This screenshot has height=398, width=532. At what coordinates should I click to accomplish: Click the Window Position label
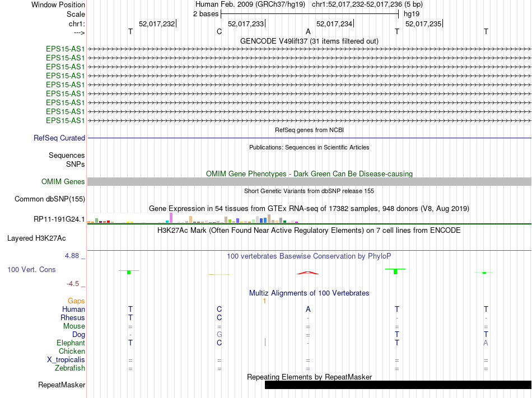tap(58, 4)
